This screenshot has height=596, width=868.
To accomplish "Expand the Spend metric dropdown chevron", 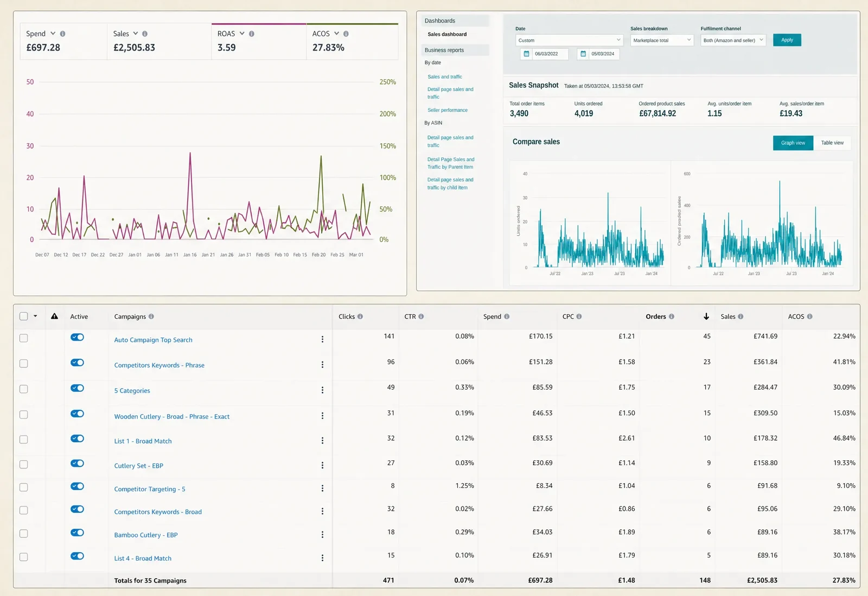I will [53, 34].
